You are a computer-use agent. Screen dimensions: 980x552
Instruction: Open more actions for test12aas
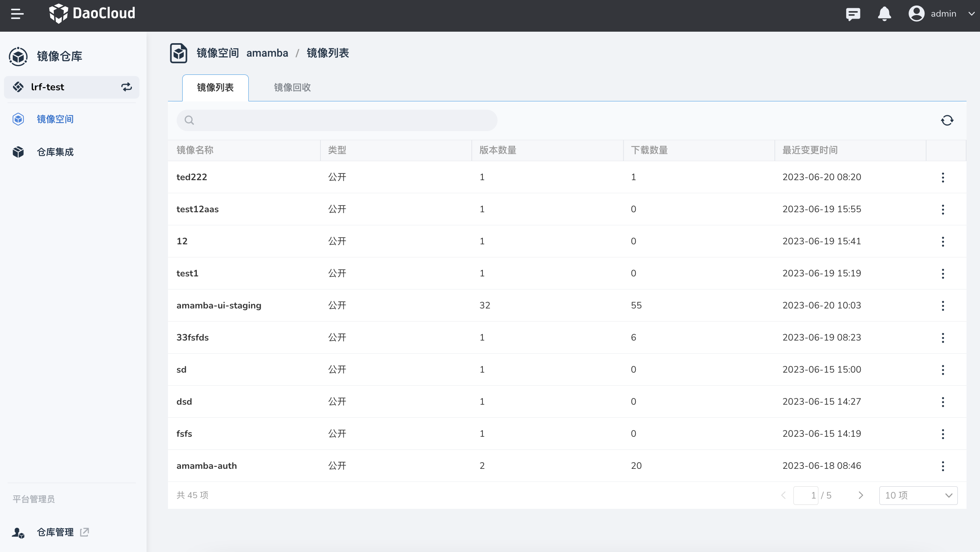[x=943, y=209]
